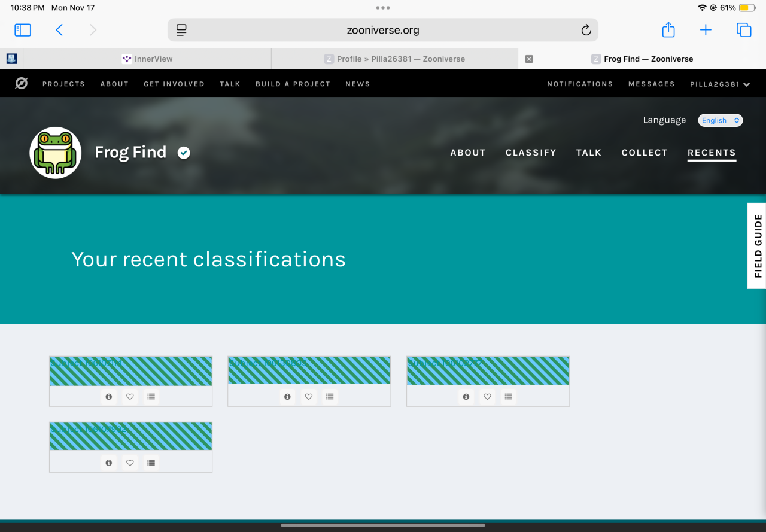Open the frog project avatar

56,153
